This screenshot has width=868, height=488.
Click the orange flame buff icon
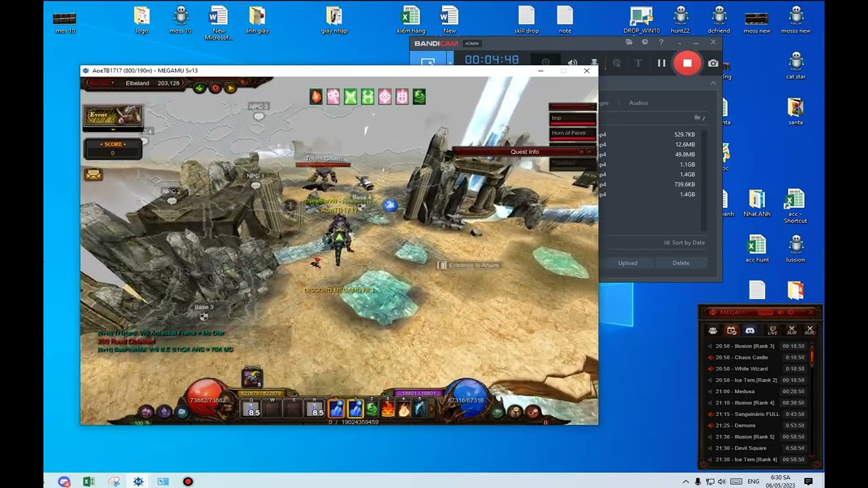(x=316, y=97)
